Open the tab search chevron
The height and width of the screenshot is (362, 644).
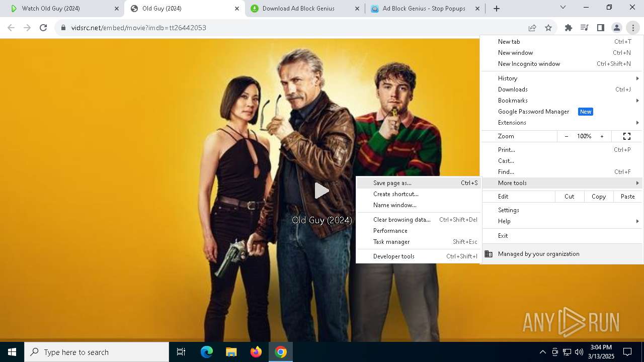coord(563,7)
